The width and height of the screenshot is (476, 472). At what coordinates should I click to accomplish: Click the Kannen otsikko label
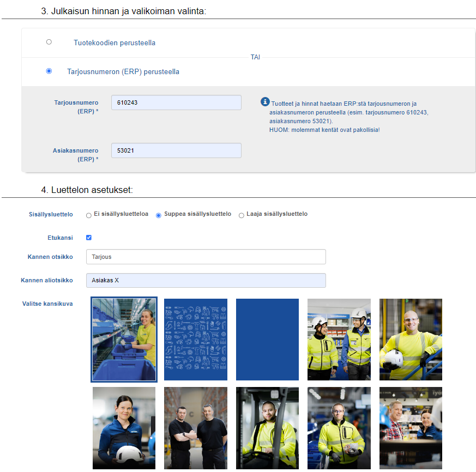click(50, 257)
